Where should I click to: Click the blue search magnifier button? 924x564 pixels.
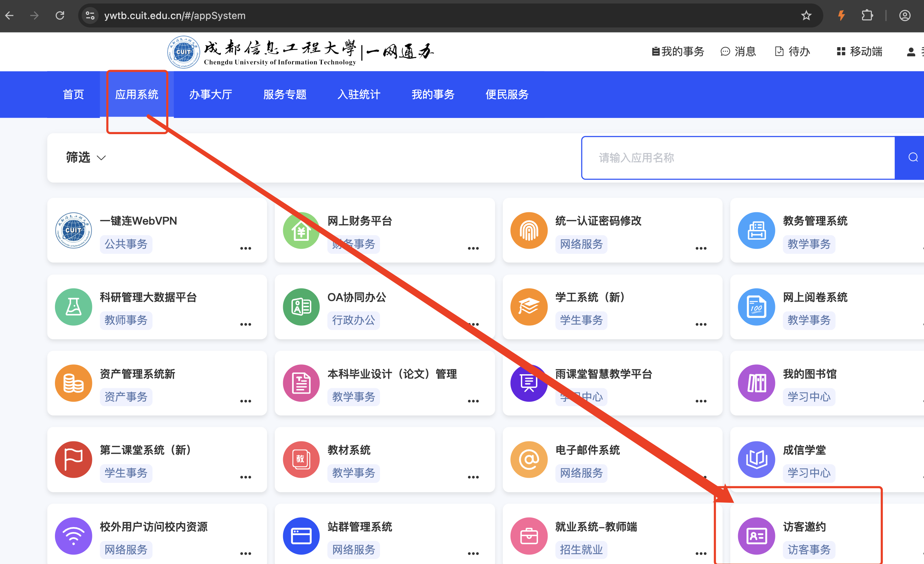point(912,157)
